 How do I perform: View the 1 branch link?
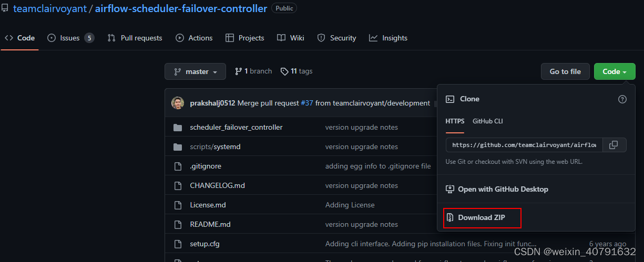pos(253,71)
